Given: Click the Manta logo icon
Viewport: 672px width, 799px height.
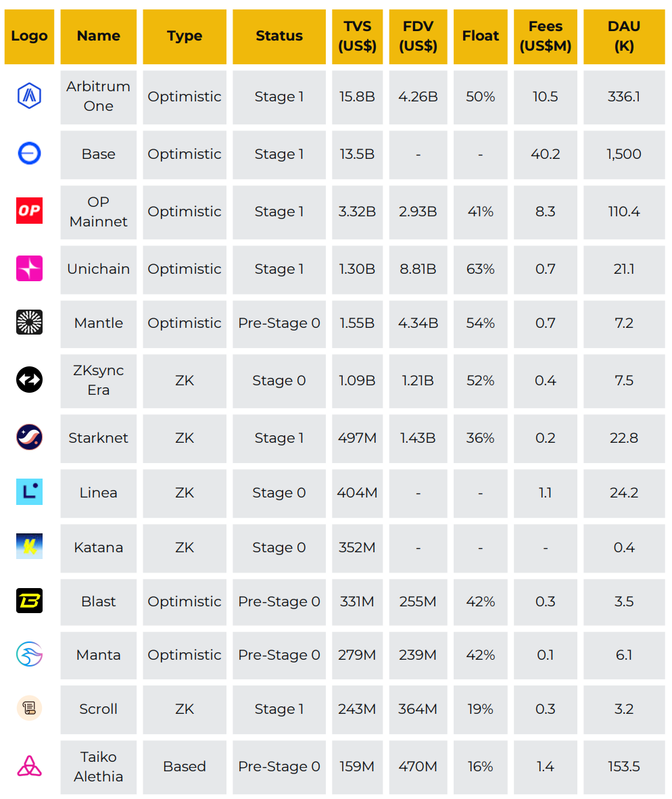Looking at the screenshot, I should click(x=29, y=655).
